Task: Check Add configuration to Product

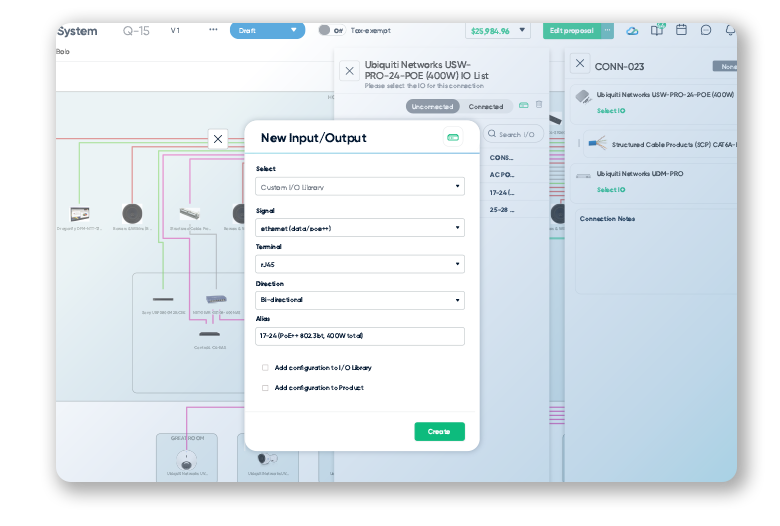Action: pyautogui.click(x=265, y=388)
